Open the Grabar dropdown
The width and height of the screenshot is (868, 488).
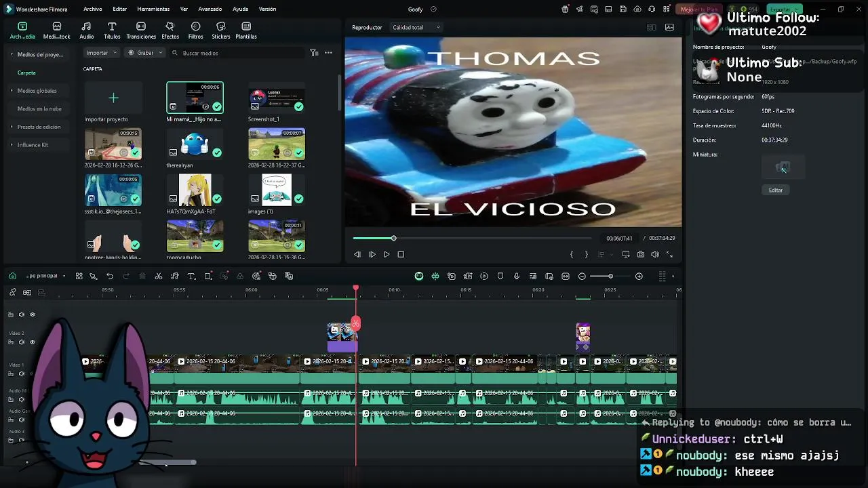point(146,53)
